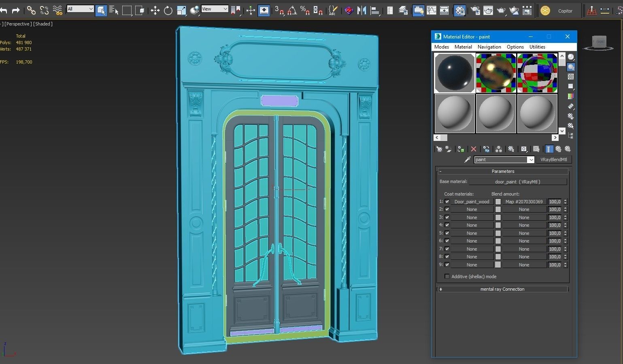Pick material from object with eyedropper
This screenshot has height=364, width=623.
(468, 160)
